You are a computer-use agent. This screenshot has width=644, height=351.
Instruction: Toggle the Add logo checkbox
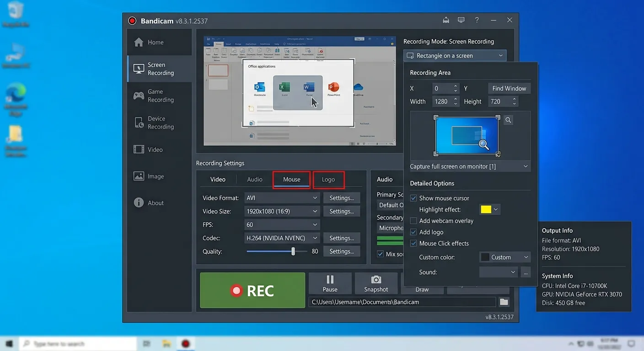[413, 232]
